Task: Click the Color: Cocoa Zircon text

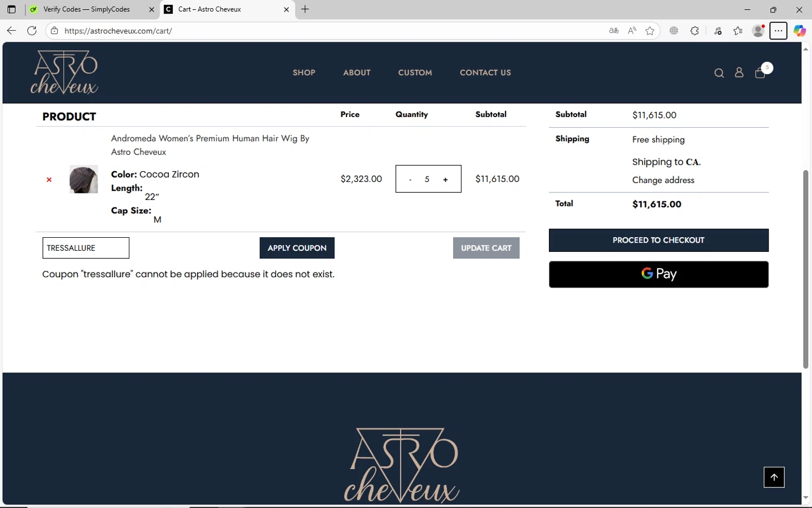Action: click(x=155, y=174)
